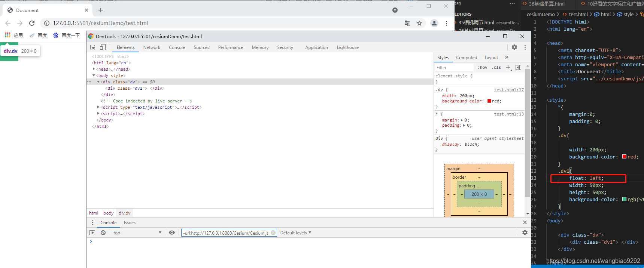Open the console drawer three-dots menu
Screen dimensions: 644x268
pos(93,223)
